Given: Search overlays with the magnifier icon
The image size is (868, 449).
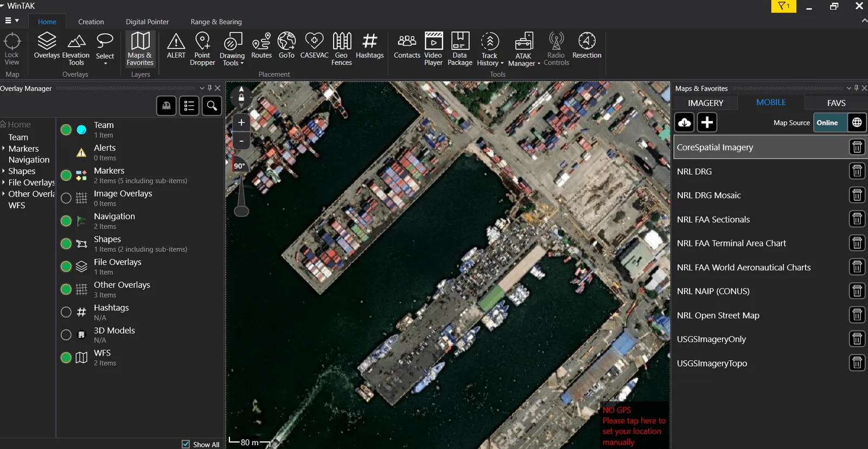Looking at the screenshot, I should pyautogui.click(x=212, y=106).
